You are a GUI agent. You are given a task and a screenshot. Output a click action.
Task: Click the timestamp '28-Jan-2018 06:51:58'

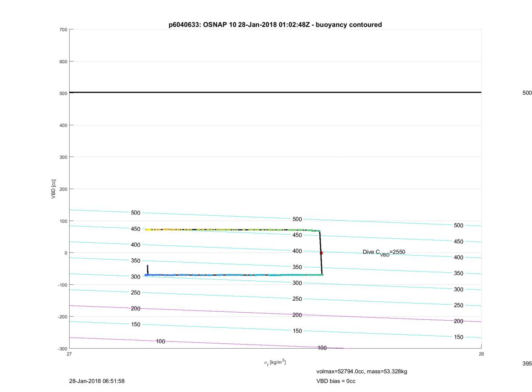pyautogui.click(x=97, y=381)
